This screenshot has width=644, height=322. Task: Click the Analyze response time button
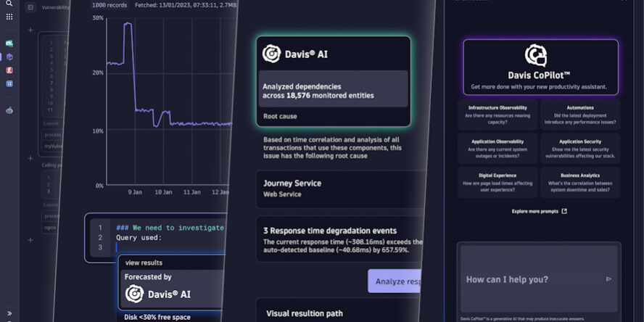pyautogui.click(x=395, y=281)
